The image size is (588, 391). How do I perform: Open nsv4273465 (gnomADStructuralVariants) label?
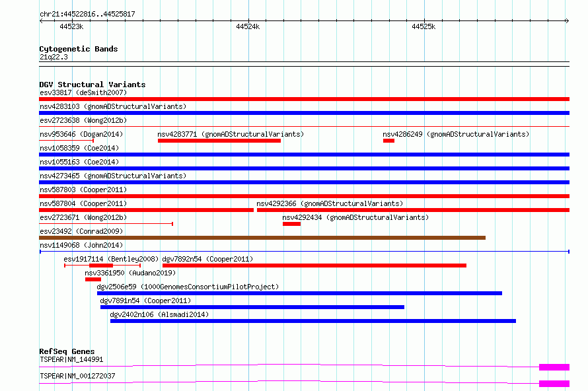coord(113,176)
